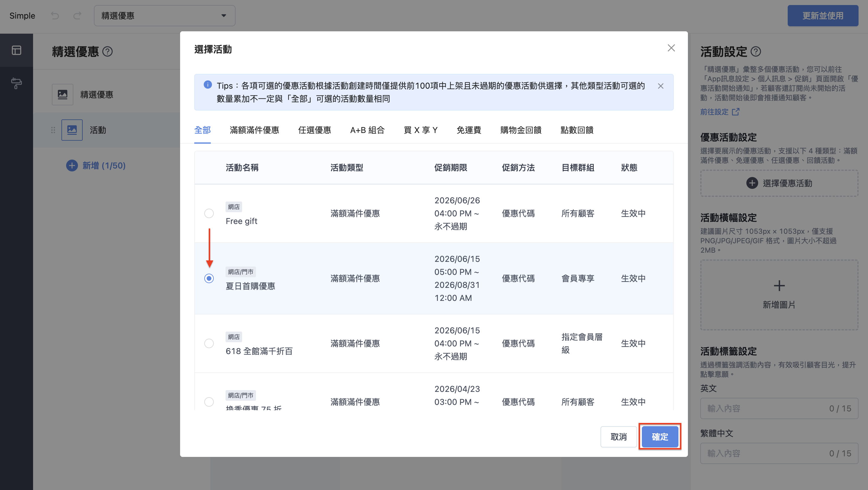
Task: Click the 促銷期限 column header
Action: (x=451, y=168)
